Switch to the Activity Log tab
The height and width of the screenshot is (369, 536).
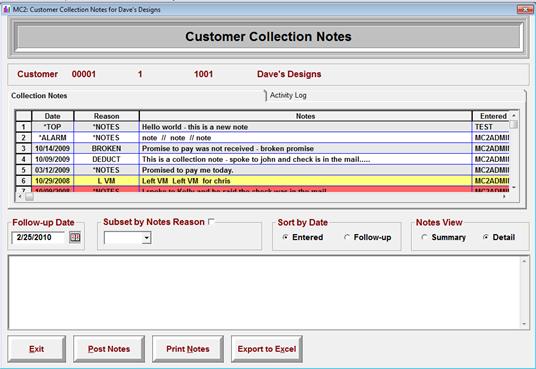pos(288,95)
